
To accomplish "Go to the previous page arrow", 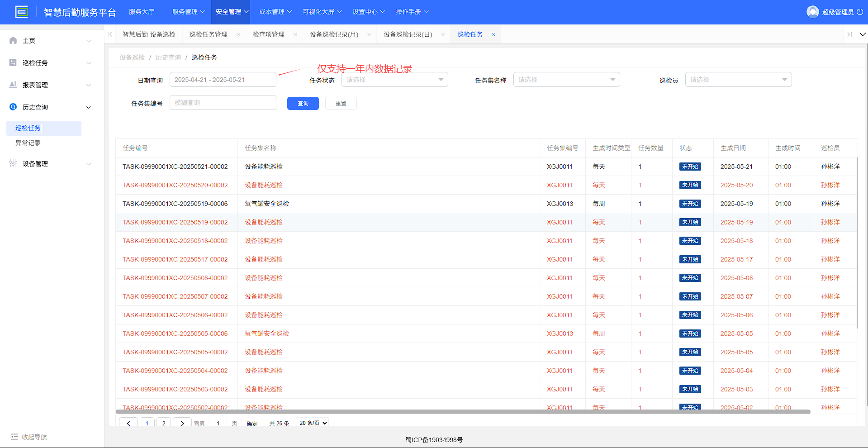I will (128, 423).
